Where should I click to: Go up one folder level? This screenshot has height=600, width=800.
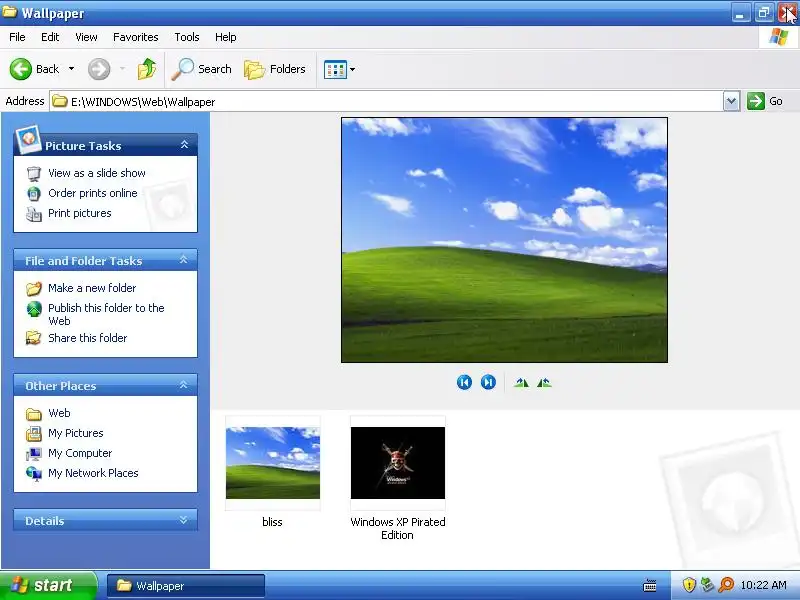[147, 69]
